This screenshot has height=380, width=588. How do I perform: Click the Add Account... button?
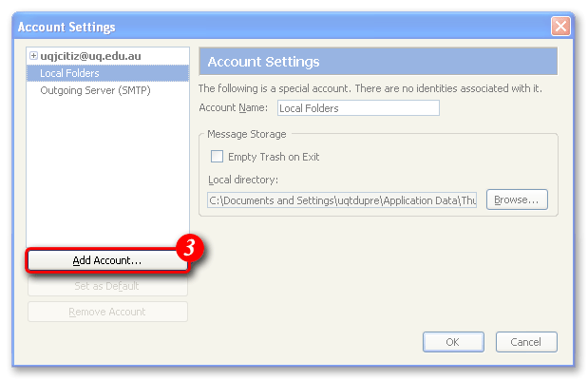click(107, 259)
